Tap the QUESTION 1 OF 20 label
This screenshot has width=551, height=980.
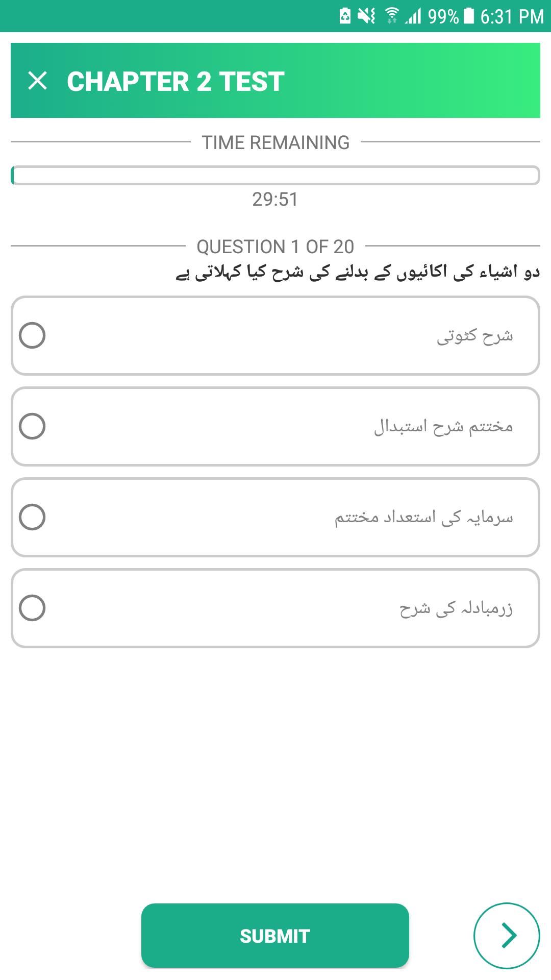pos(275,247)
